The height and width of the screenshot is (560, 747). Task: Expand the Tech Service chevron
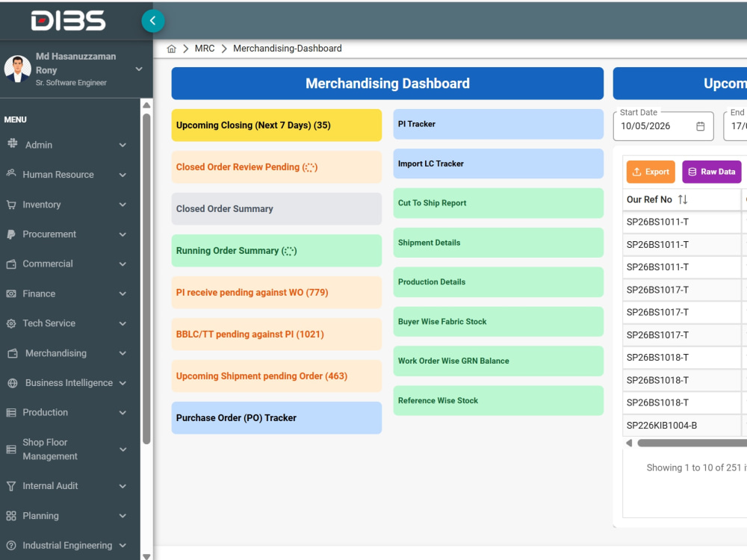123,323
